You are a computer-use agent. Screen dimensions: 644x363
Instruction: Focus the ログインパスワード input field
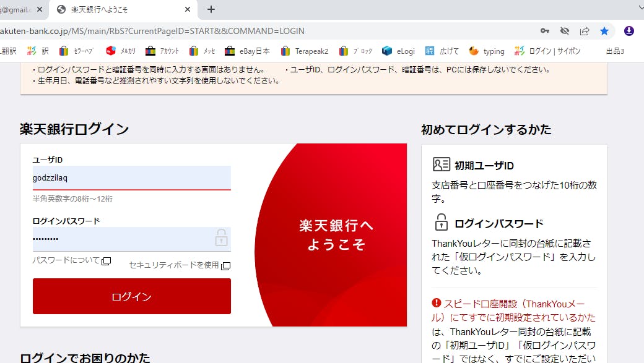tap(132, 239)
